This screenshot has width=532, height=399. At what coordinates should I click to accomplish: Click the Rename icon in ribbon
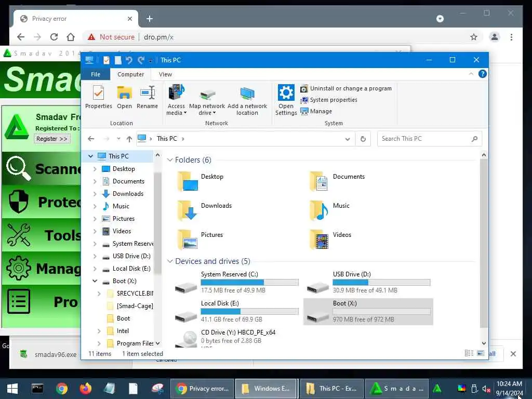[x=147, y=97]
